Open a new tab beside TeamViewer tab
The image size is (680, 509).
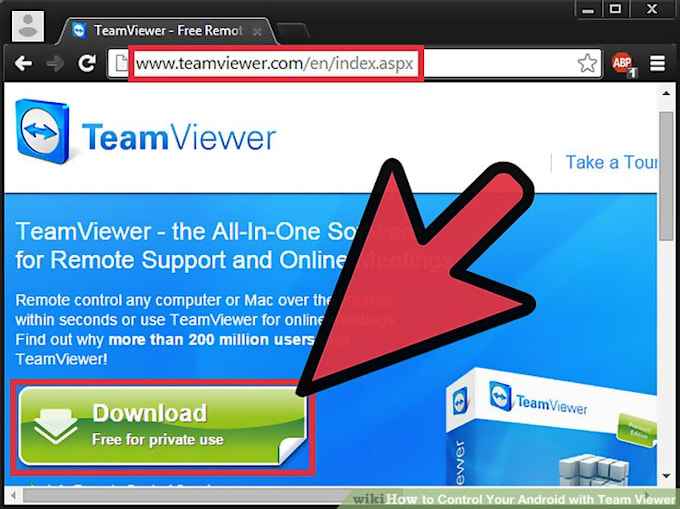tap(293, 32)
